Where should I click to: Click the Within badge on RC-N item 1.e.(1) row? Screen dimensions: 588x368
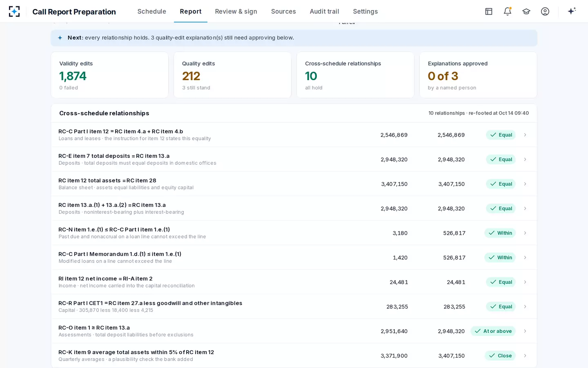500,233
